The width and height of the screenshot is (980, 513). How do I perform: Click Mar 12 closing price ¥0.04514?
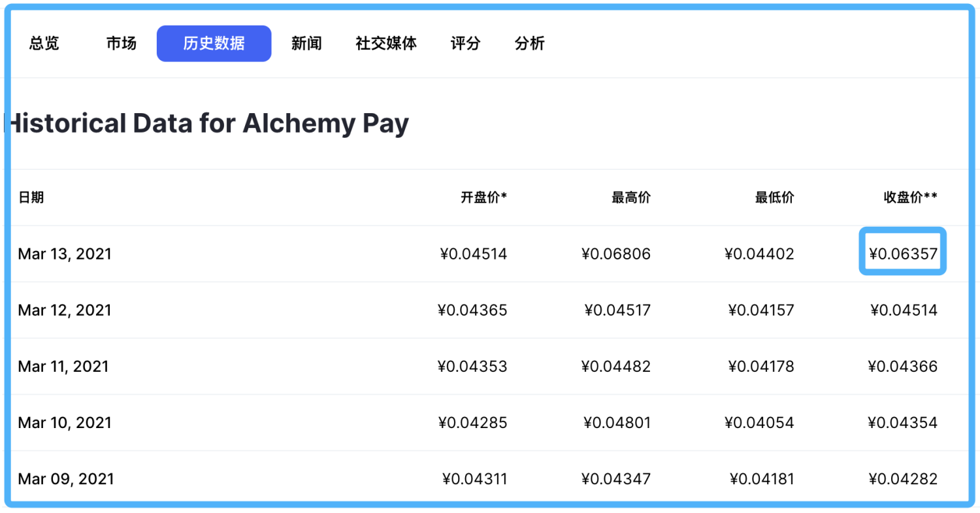904,310
